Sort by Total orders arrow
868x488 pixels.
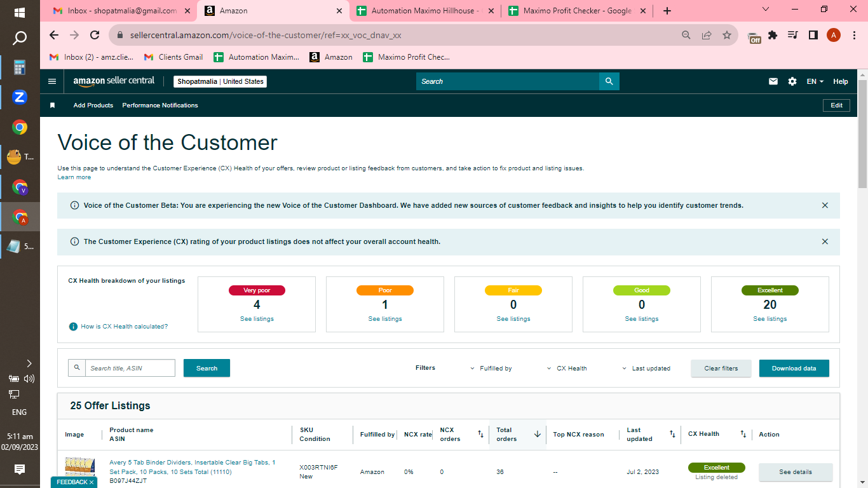coord(538,435)
